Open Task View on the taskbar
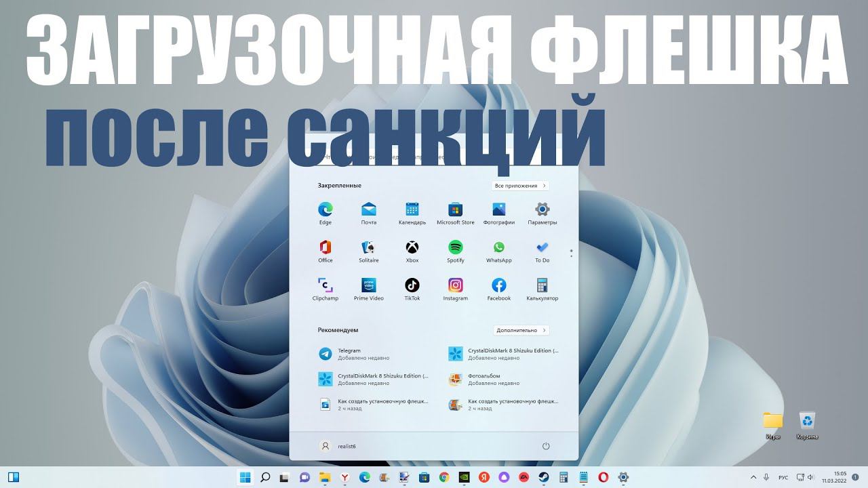The width and height of the screenshot is (868, 488). [285, 477]
